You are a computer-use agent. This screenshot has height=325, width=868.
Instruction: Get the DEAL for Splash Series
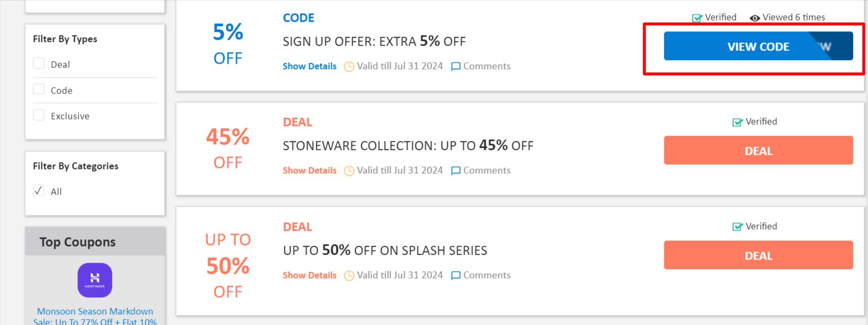pos(758,255)
